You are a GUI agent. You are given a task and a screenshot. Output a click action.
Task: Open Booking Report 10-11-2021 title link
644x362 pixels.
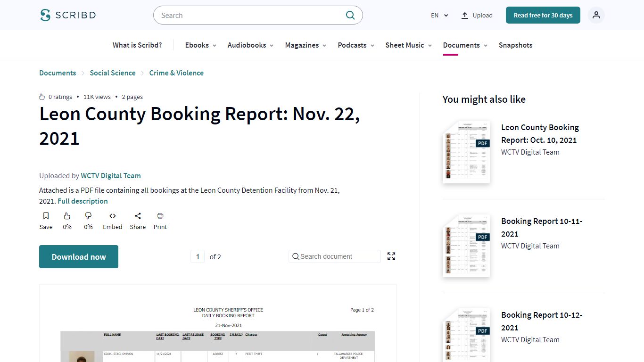542,227
